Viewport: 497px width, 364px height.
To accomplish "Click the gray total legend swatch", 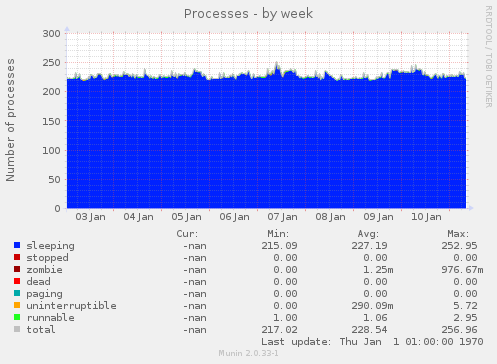I will point(17,329).
